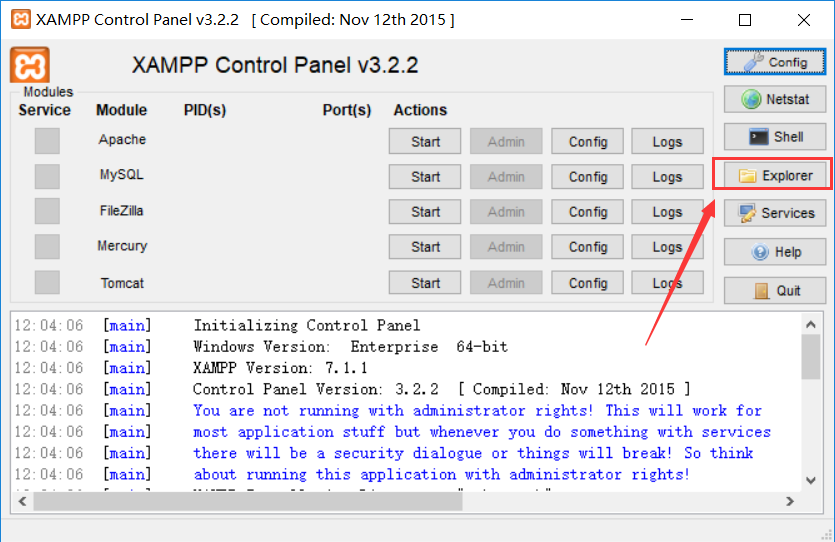Start the Apache module
Image resolution: width=835 pixels, height=542 pixels.
tap(425, 141)
